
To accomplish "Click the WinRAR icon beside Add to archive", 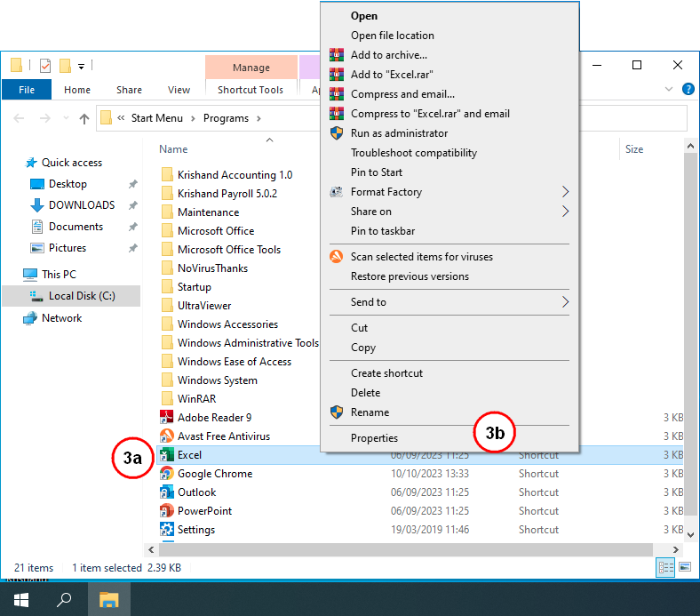I will [337, 55].
